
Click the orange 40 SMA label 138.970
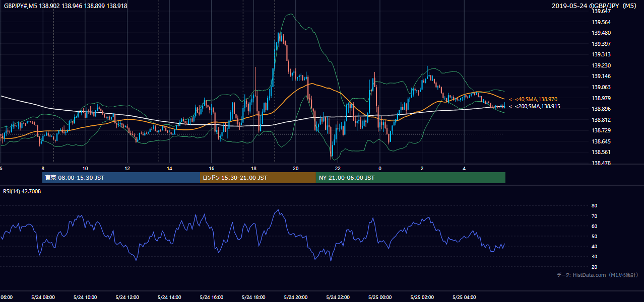pyautogui.click(x=533, y=99)
